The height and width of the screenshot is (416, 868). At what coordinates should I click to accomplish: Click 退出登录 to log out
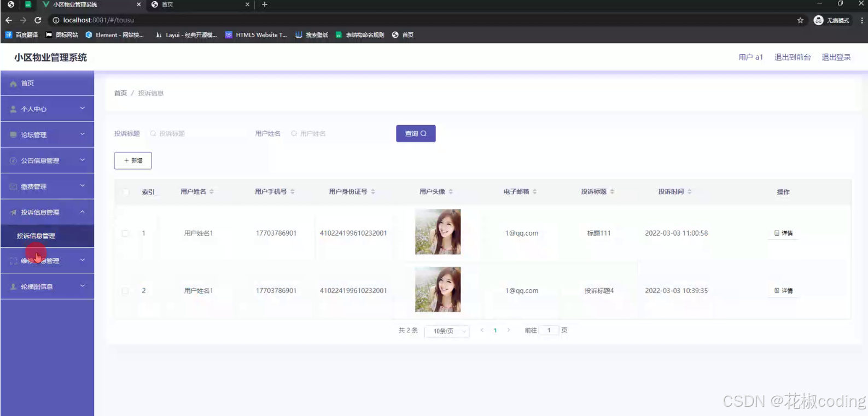point(836,57)
